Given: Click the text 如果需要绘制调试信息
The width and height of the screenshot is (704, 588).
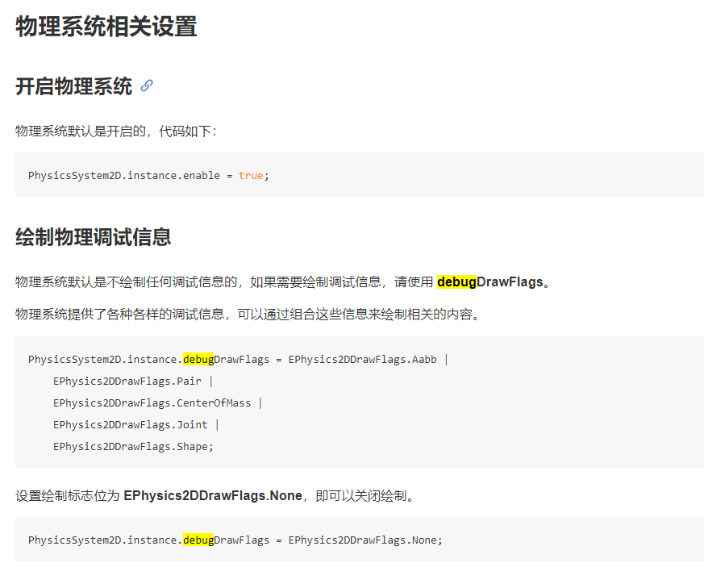Looking at the screenshot, I should (x=315, y=282).
